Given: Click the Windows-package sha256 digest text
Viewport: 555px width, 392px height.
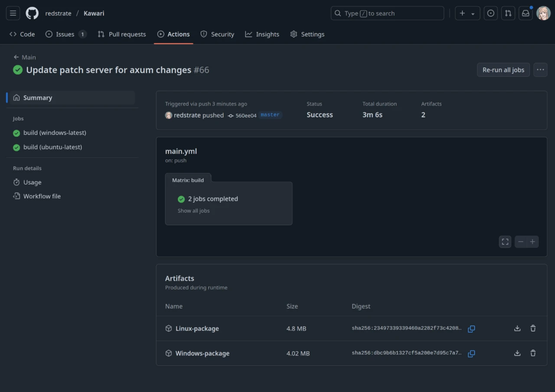Looking at the screenshot, I should click(407, 353).
